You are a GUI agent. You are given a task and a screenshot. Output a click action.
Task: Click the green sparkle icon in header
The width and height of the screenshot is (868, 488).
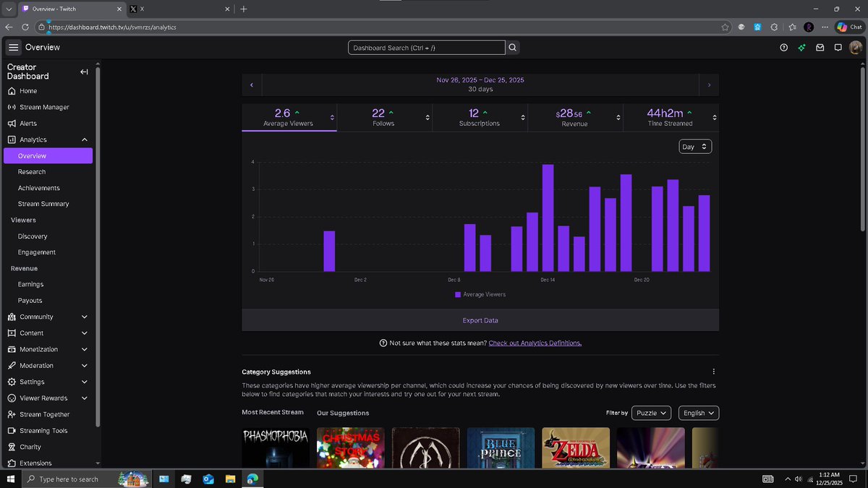coord(801,48)
